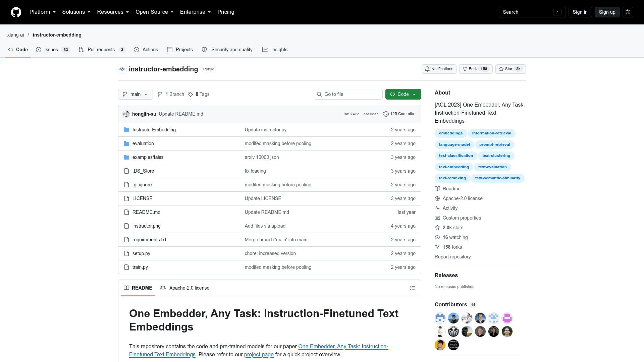Open hongjin-su's commit author avatar

pyautogui.click(x=126, y=114)
